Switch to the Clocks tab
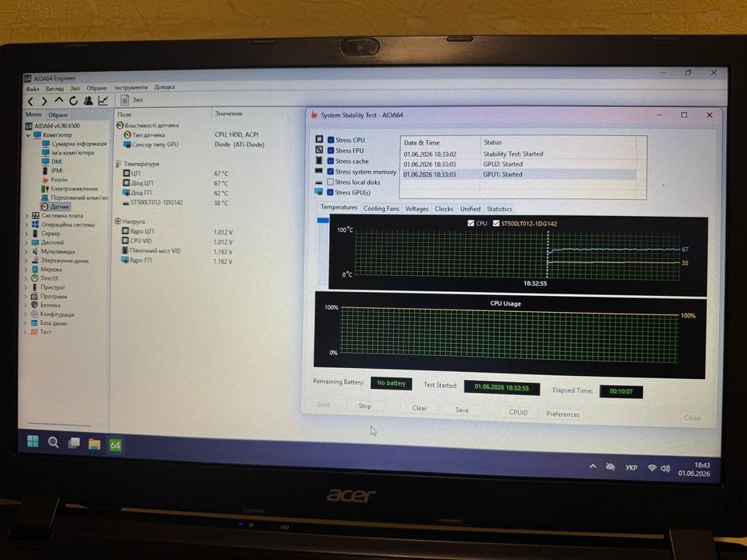Image resolution: width=747 pixels, height=560 pixels. coord(444,209)
